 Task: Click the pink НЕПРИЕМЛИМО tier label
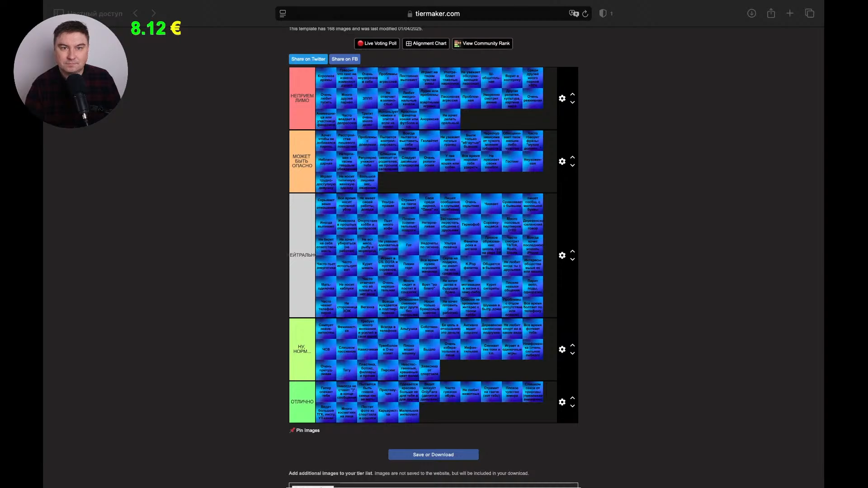click(x=302, y=98)
